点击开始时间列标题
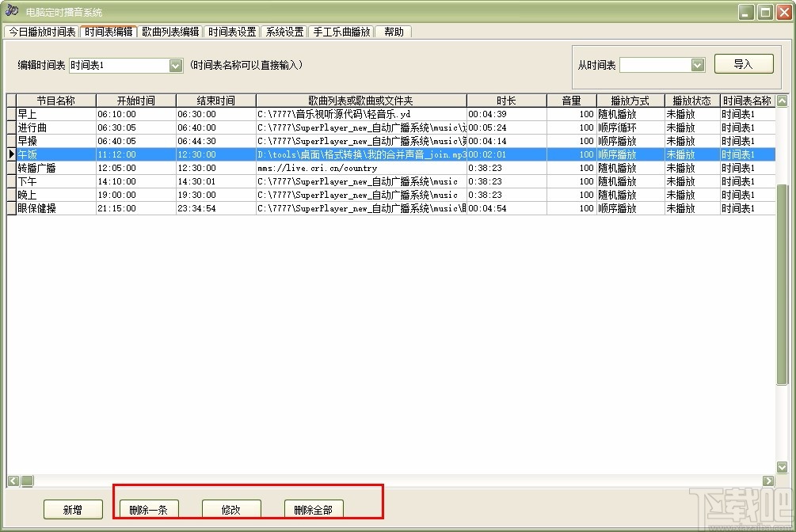The height and width of the screenshot is (532, 796). tap(135, 101)
